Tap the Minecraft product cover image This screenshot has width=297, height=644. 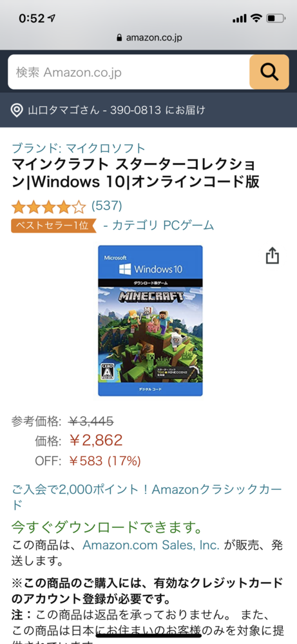[x=150, y=321]
